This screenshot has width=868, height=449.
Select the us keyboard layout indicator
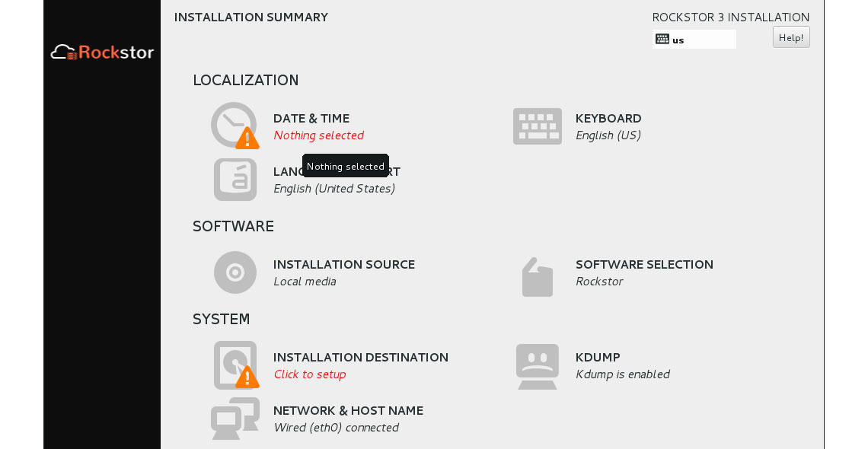[x=694, y=40]
